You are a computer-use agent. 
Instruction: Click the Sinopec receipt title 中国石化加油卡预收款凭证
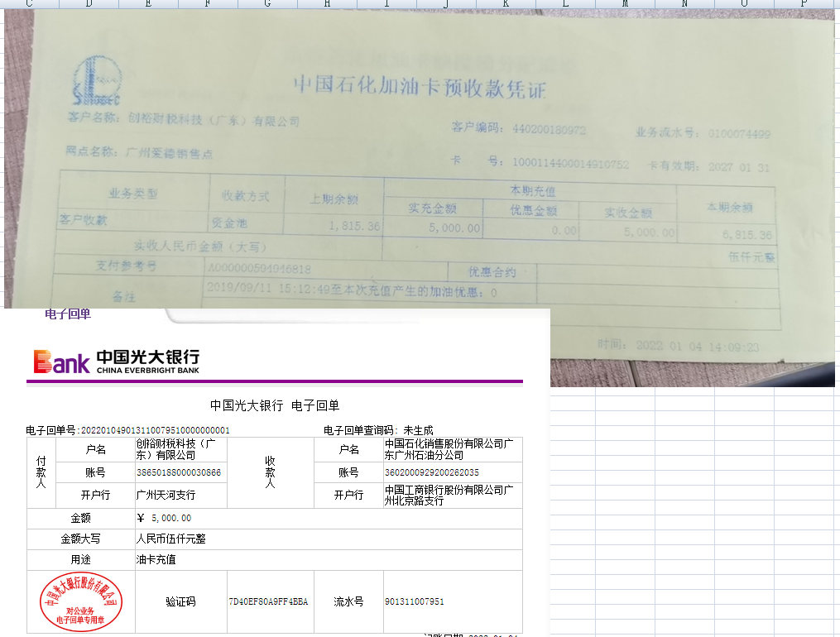(420, 87)
